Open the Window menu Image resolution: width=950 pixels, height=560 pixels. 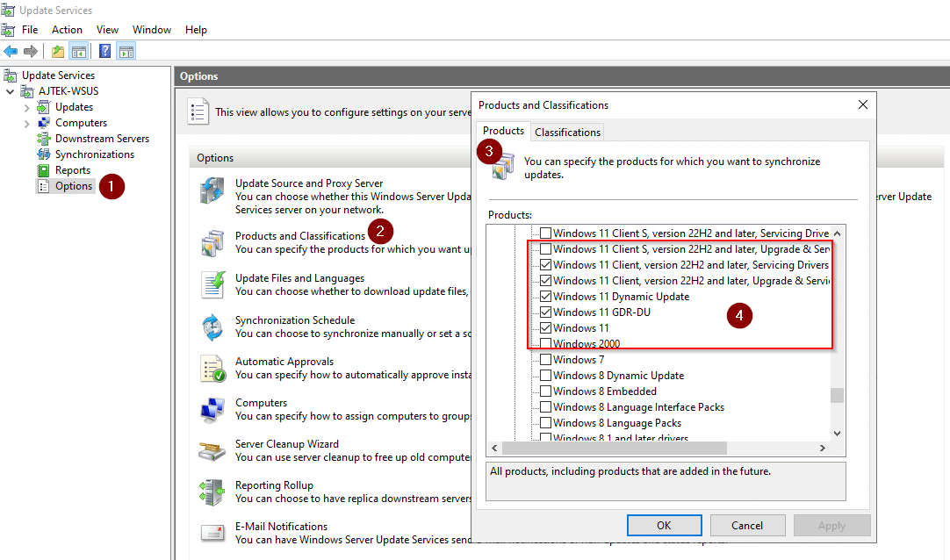pyautogui.click(x=152, y=30)
